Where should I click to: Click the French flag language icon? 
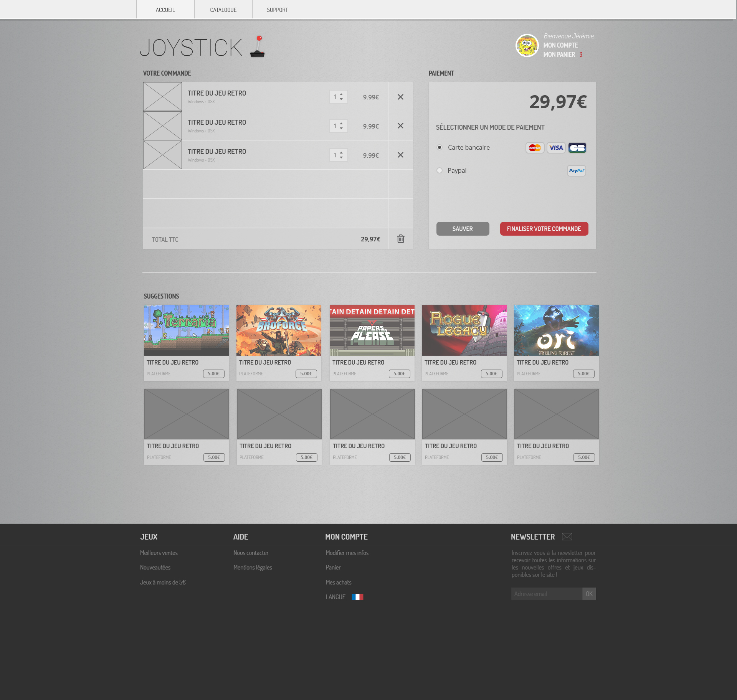point(357,597)
